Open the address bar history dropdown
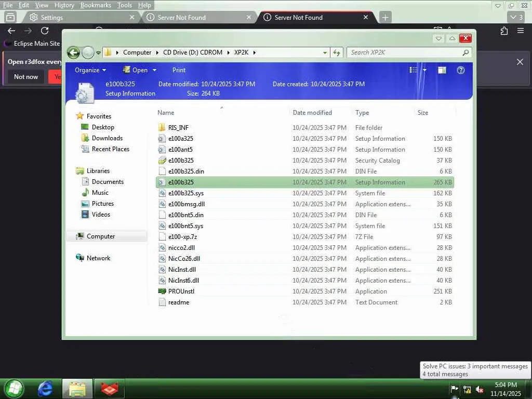 (325, 52)
